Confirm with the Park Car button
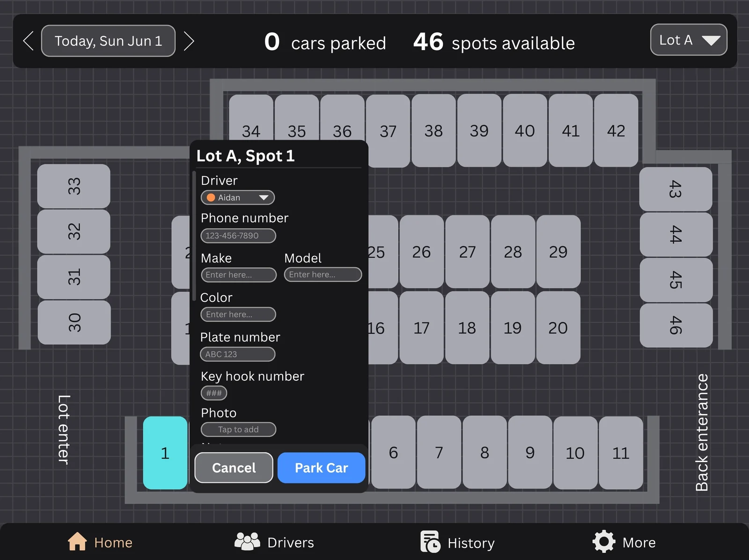This screenshot has width=749, height=560. coord(321,467)
